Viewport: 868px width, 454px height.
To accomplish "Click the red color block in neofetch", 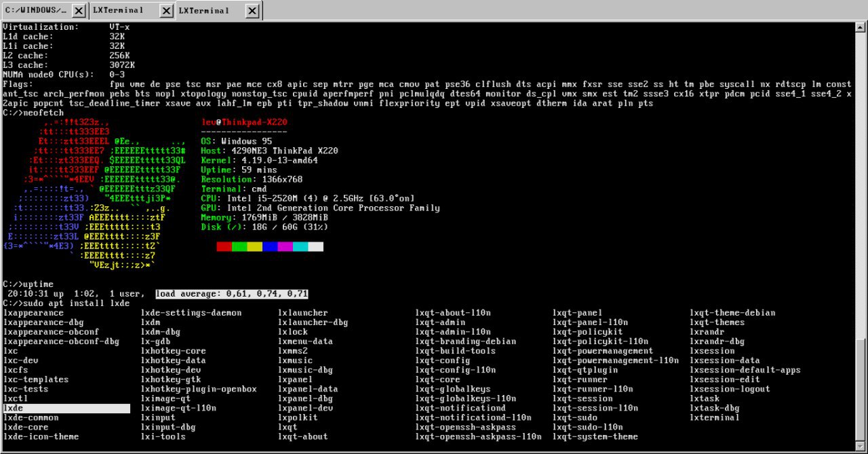I will point(224,246).
